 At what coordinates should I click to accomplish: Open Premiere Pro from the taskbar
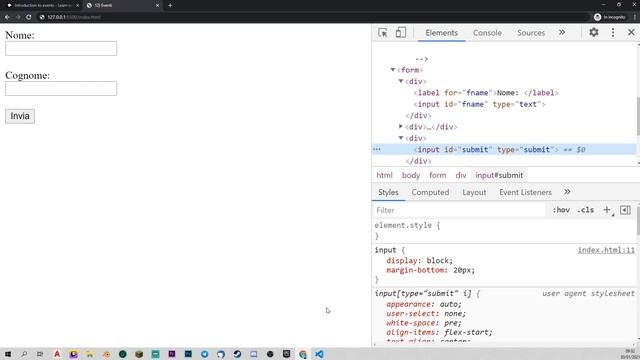pyautogui.click(x=172, y=354)
